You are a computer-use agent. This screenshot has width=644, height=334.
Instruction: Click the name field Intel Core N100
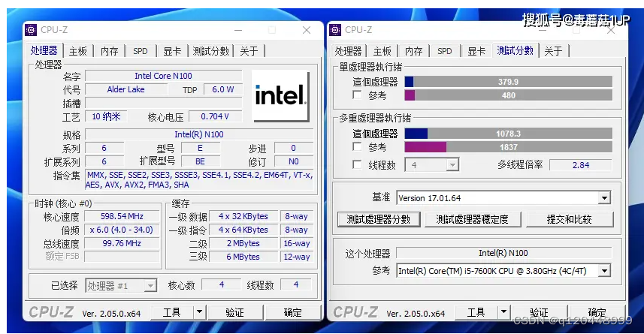(x=164, y=76)
